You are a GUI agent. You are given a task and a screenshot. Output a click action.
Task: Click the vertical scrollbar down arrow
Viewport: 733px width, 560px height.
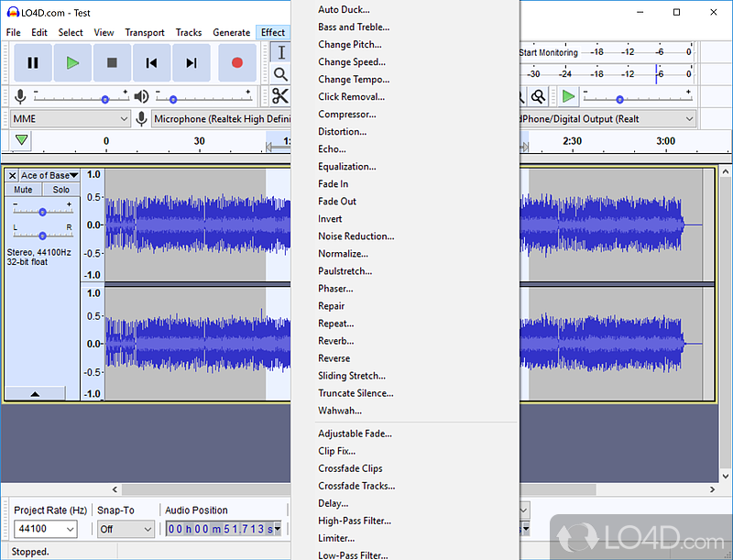[x=725, y=477]
